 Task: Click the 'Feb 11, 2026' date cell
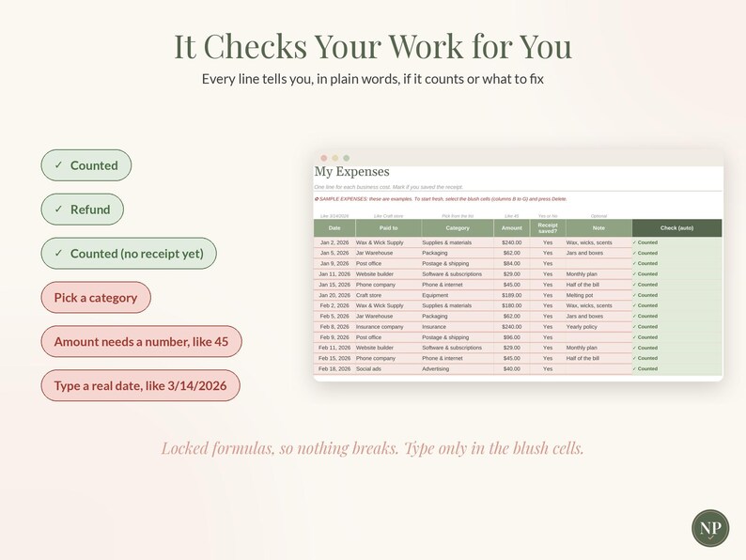click(x=334, y=348)
